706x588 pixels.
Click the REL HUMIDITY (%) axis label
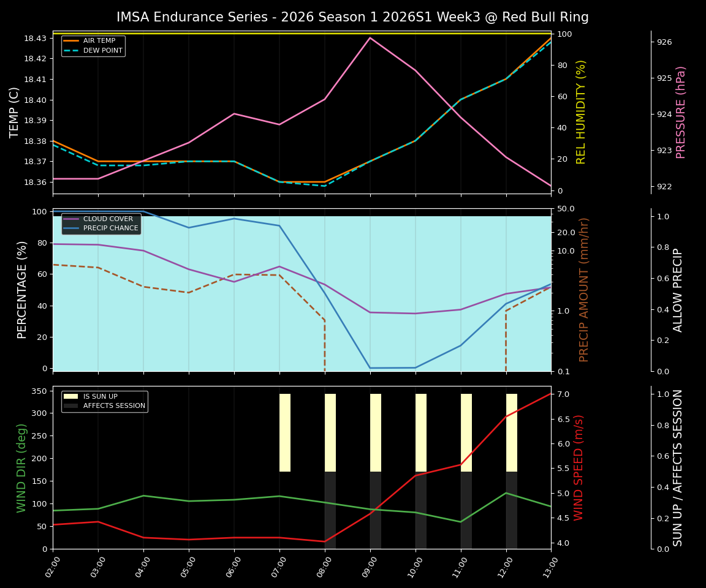(580, 110)
